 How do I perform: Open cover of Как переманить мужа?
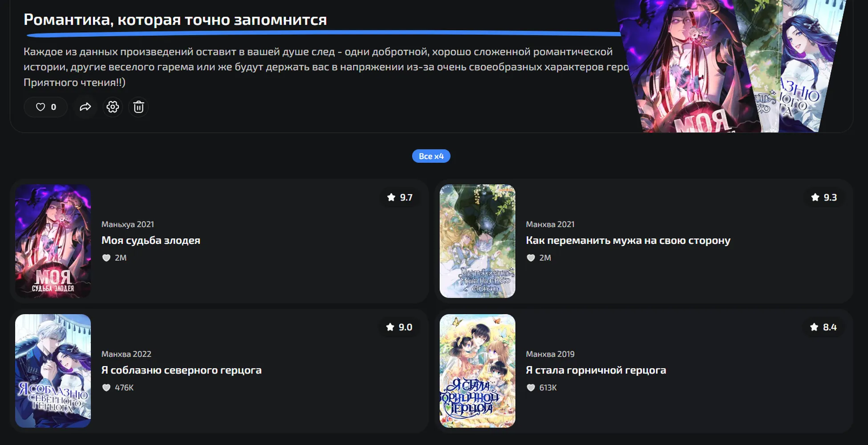(478, 241)
